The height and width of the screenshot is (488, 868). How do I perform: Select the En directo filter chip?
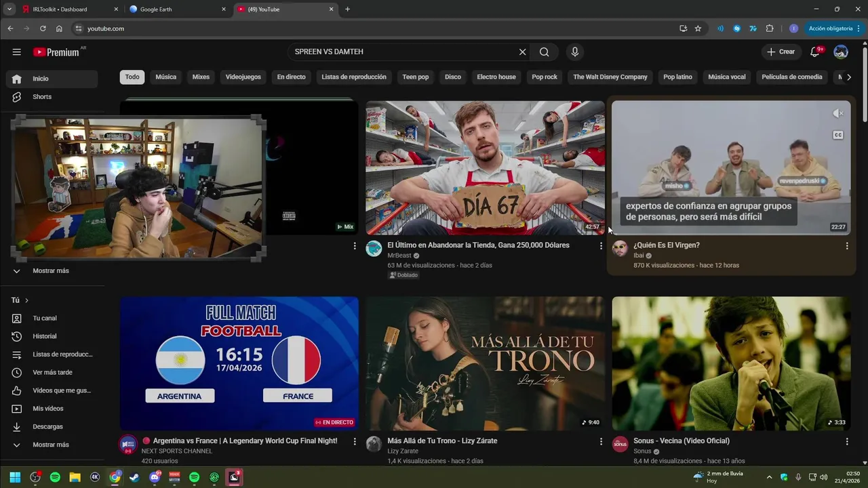coord(291,77)
